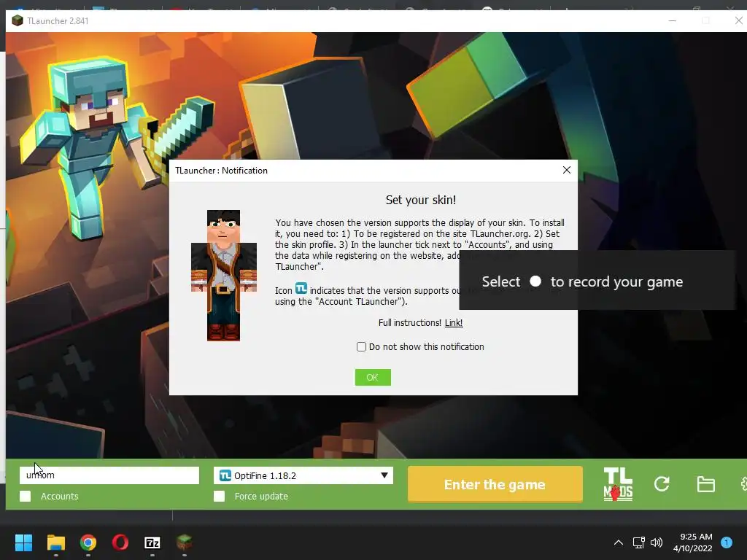
Task: Click the refresh arrow icon
Action: click(662, 484)
